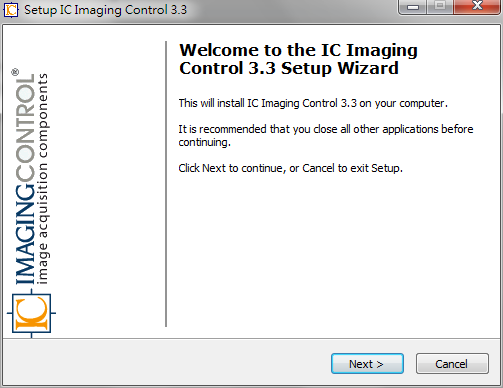Click the Welcome Setup Wizard heading

(x=298, y=59)
